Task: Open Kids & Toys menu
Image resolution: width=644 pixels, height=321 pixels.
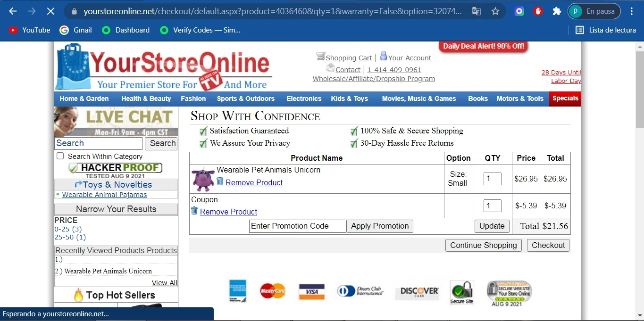Action: coord(349,99)
